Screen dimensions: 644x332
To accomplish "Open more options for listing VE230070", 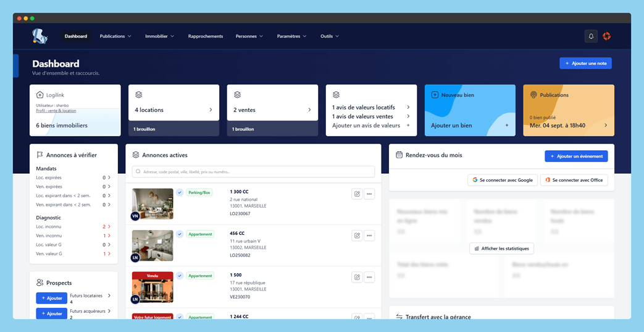I will coord(369,277).
